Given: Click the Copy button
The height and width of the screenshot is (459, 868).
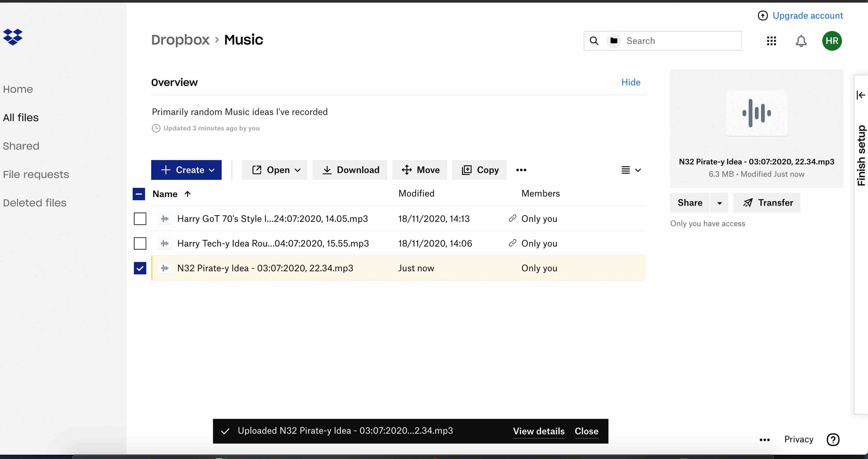Looking at the screenshot, I should (x=479, y=170).
